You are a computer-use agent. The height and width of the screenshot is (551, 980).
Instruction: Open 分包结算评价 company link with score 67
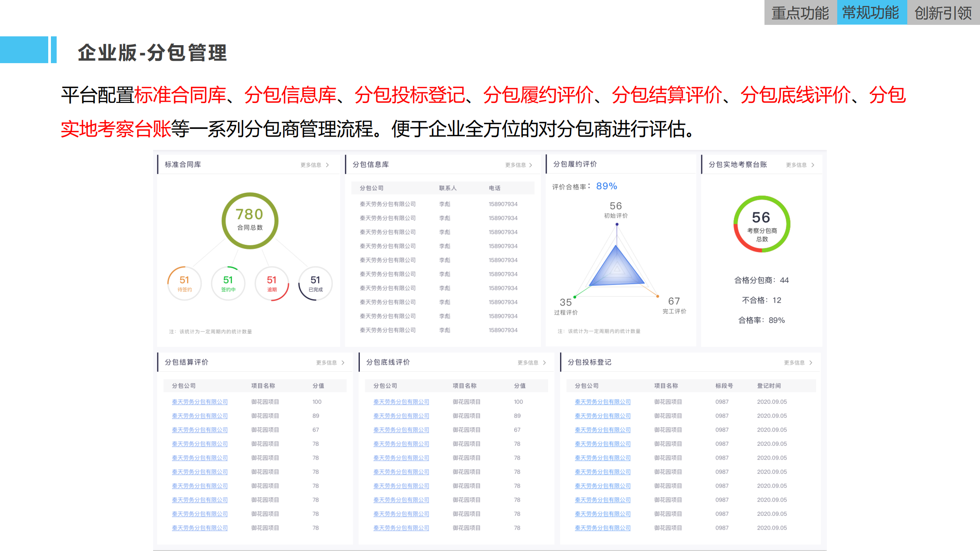coord(200,430)
